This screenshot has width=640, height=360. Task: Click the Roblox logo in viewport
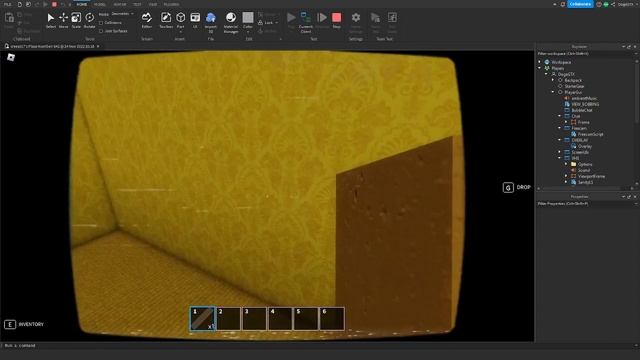point(11,58)
